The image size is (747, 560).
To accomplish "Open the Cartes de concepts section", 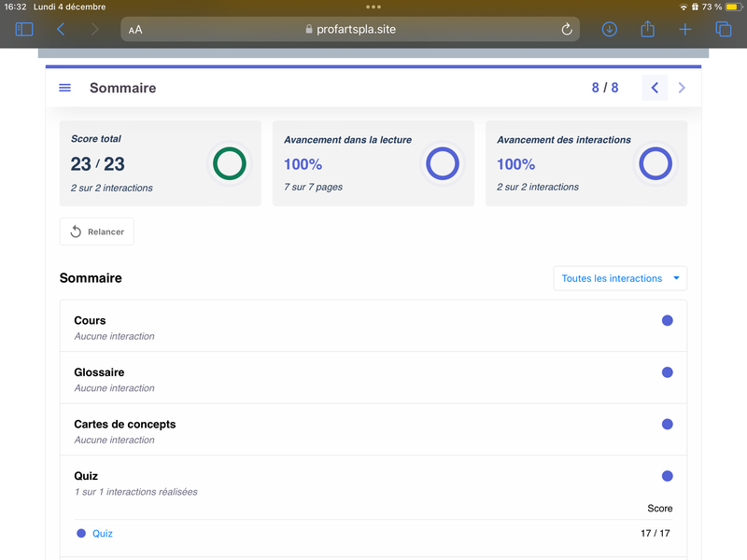I will click(x=373, y=429).
